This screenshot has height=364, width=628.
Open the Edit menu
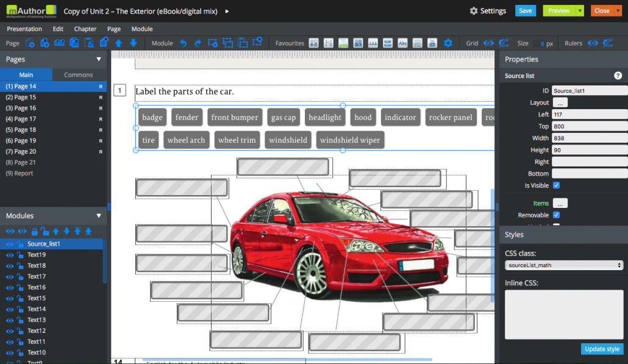tap(58, 29)
